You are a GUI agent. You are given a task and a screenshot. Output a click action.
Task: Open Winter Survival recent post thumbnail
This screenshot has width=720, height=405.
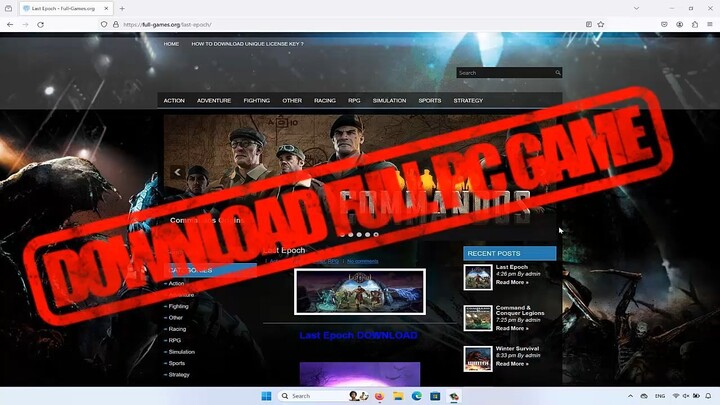[x=478, y=359]
